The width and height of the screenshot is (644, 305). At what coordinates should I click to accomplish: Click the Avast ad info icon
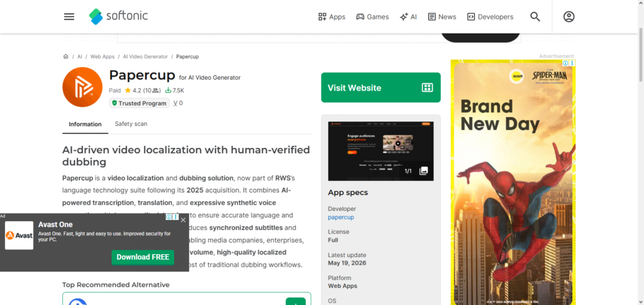tap(169, 217)
